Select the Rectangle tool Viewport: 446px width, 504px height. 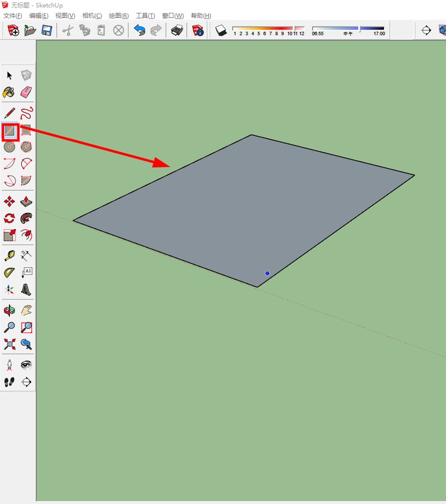[x=9, y=131]
